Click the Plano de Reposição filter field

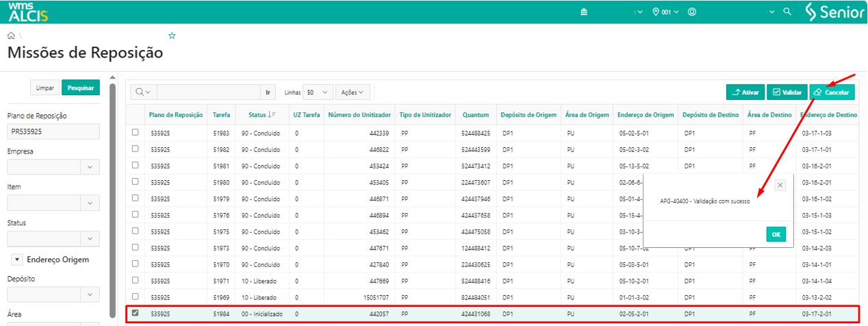[53, 131]
